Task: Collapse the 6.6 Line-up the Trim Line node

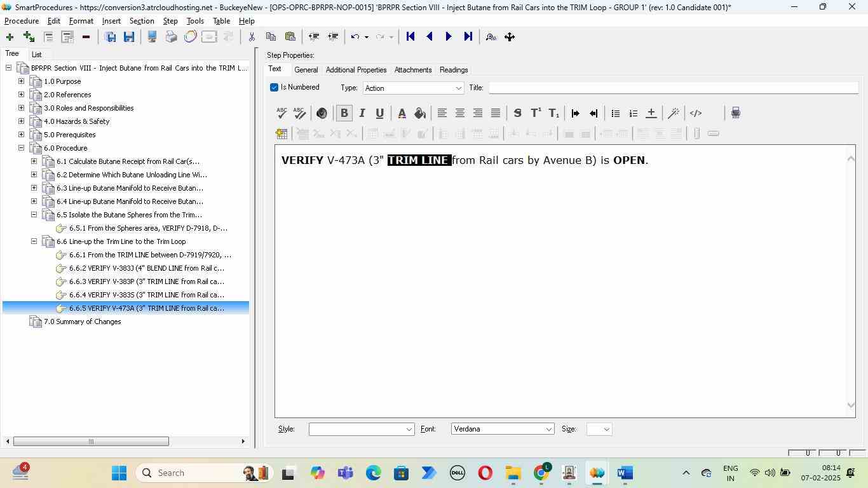Action: point(34,241)
